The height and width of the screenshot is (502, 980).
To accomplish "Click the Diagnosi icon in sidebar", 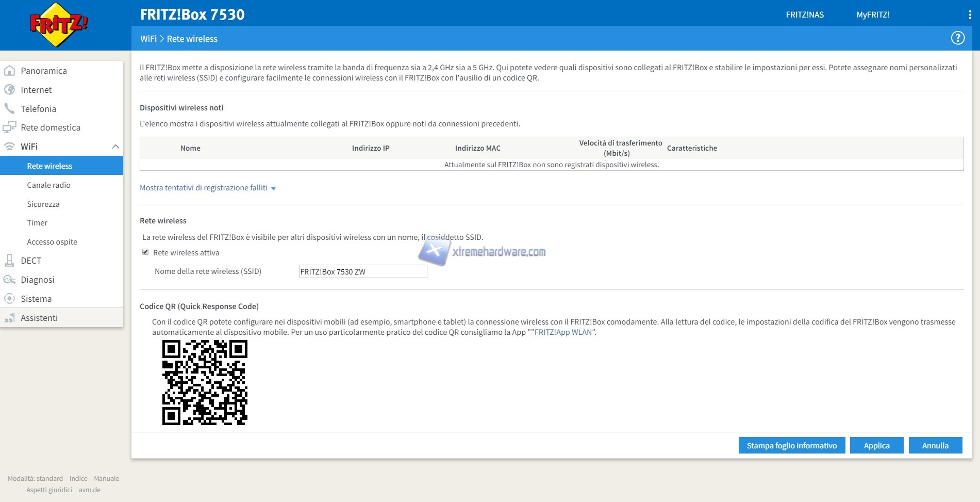I will coord(9,280).
